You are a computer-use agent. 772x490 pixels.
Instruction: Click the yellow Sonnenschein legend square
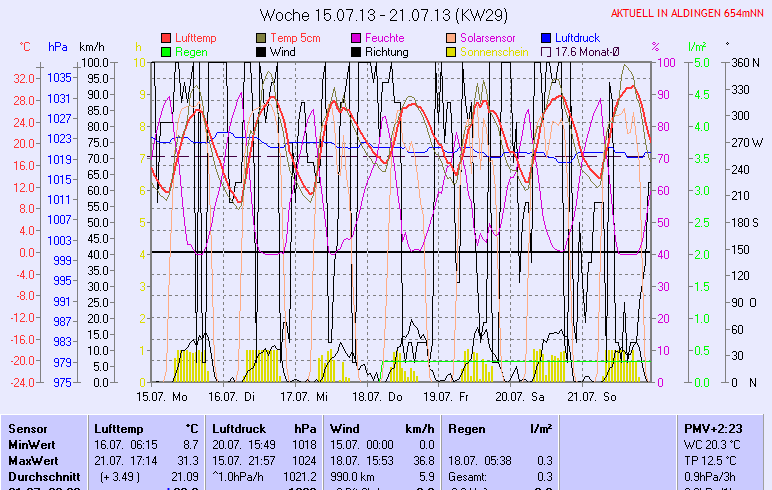452,52
